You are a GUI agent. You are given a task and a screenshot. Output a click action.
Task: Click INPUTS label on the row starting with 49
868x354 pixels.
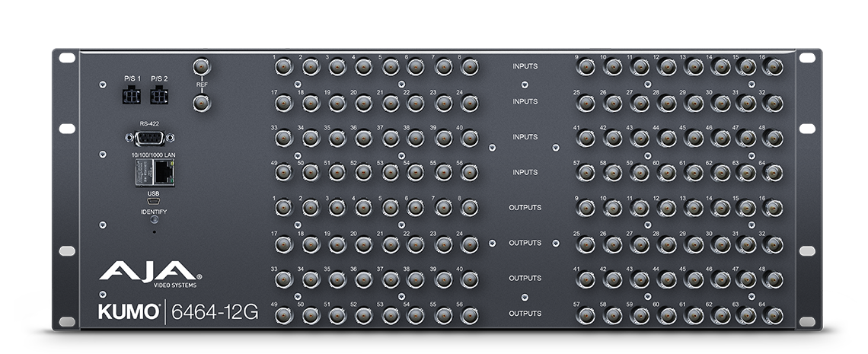[525, 173]
